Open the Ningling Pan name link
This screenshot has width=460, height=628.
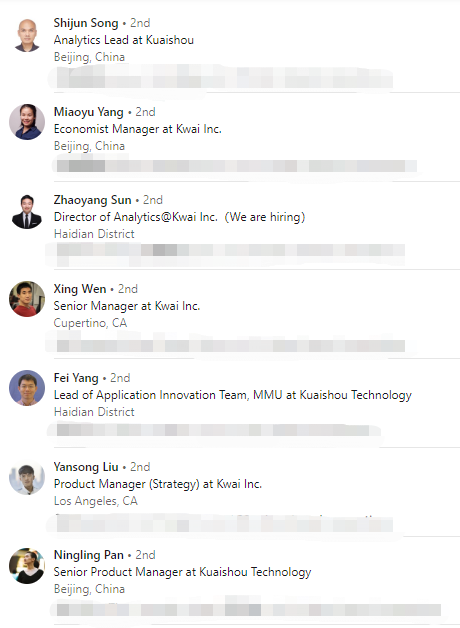click(88, 555)
